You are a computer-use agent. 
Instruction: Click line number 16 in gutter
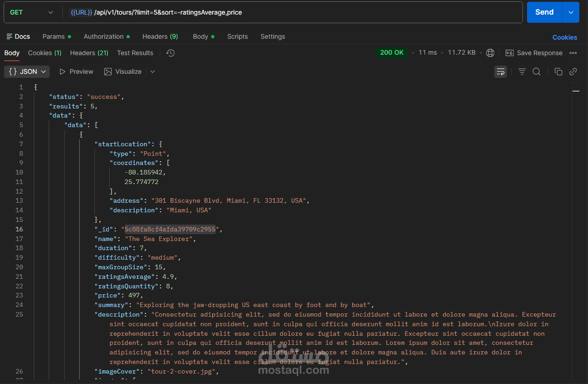(19, 229)
